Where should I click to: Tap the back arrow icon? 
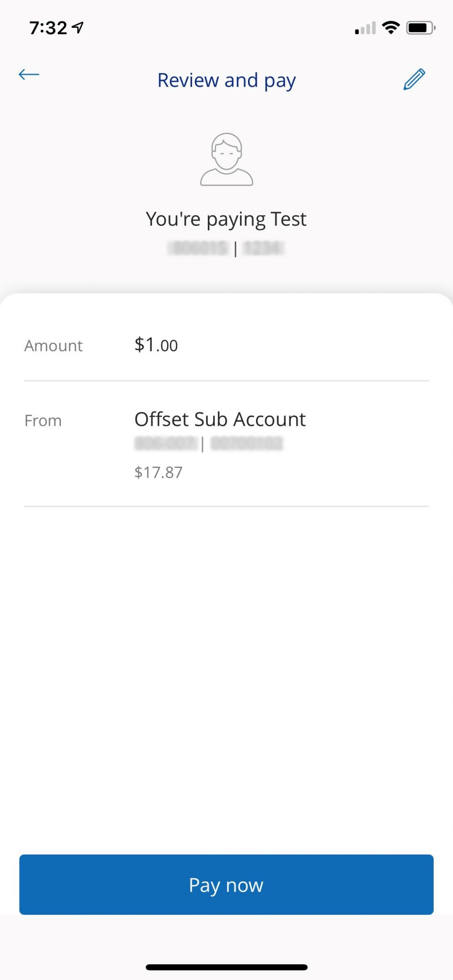29,75
